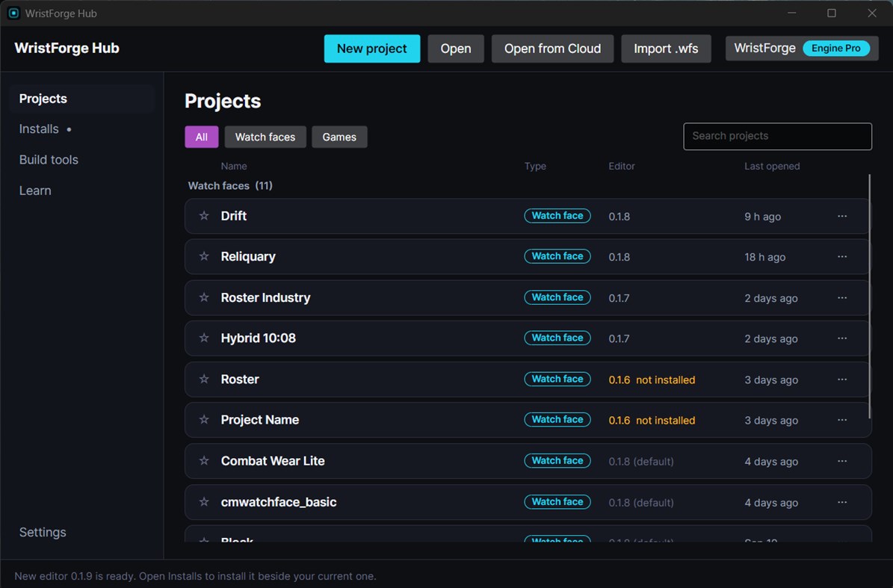Show only Watch faces projects
Screen dimensions: 893x588
pos(265,137)
